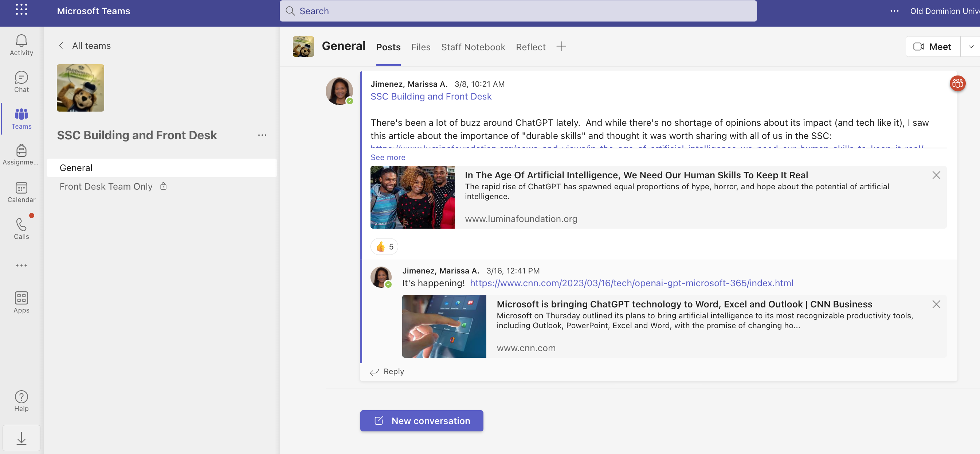
Task: Open the Apps store icon
Action: coord(21,302)
